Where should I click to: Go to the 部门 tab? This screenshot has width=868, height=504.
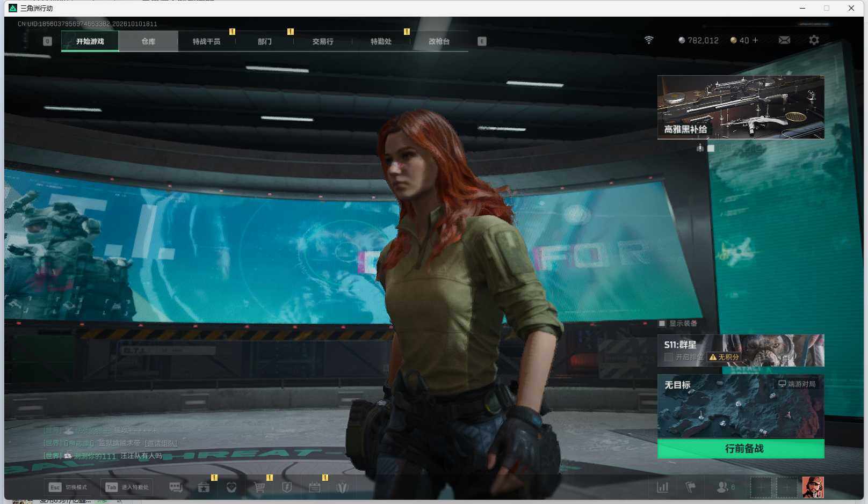(265, 41)
